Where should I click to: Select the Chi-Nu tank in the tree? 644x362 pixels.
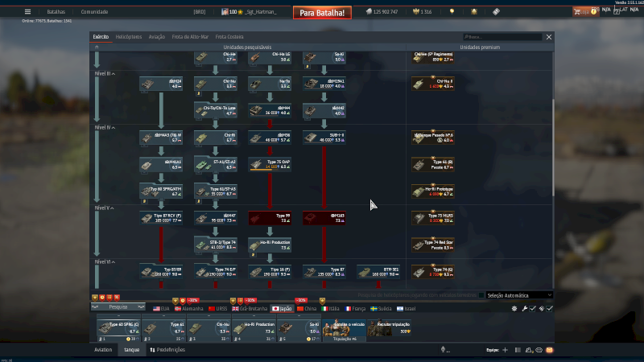coord(215,84)
